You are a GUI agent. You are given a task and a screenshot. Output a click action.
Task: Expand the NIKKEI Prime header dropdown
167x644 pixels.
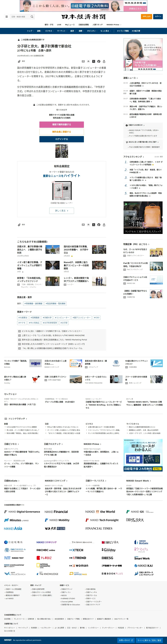(x=114, y=25)
